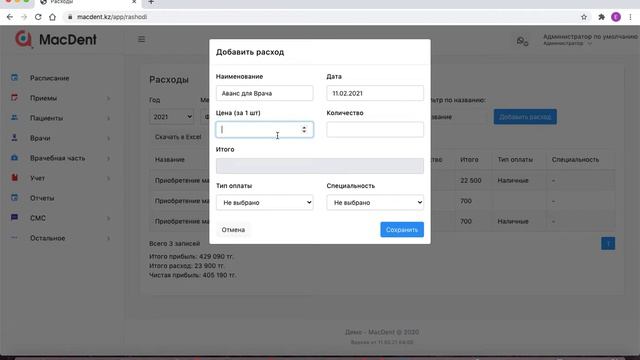
Task: Click the Отчеты sidebar icon
Action: coord(14,197)
